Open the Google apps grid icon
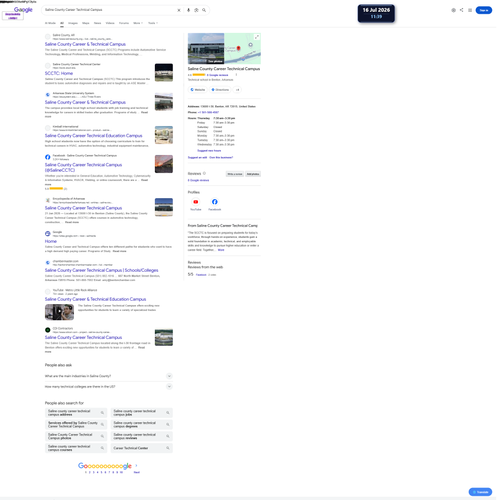499x500 pixels. pos(470,10)
